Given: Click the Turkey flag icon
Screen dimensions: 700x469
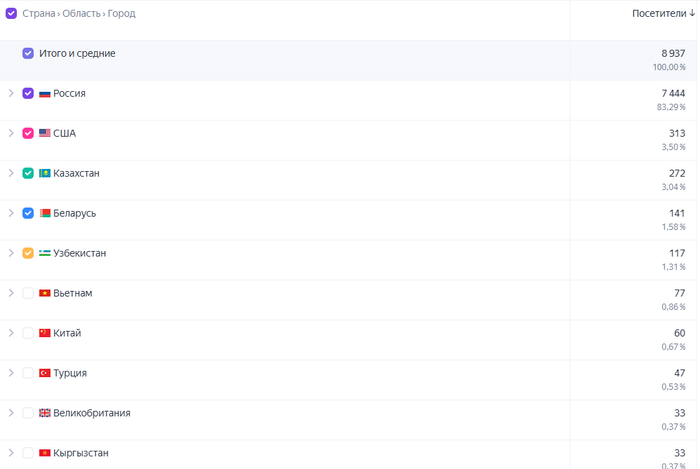Looking at the screenshot, I should [45, 373].
